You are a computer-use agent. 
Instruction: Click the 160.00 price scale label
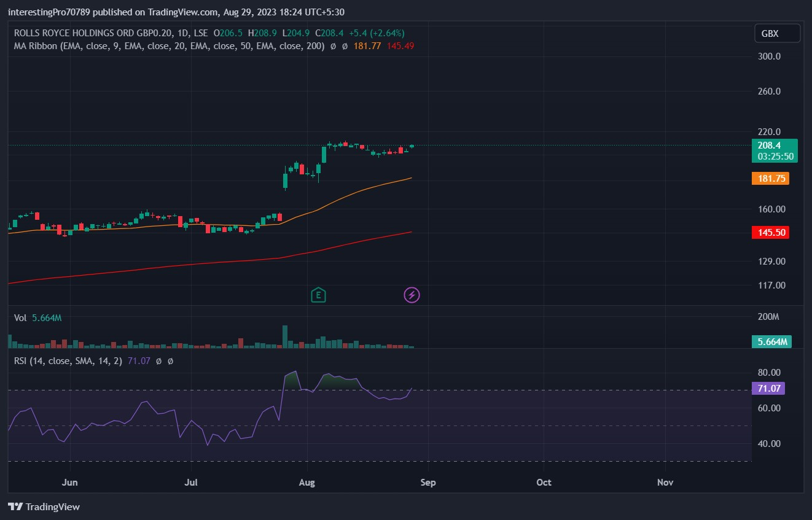[x=772, y=209]
